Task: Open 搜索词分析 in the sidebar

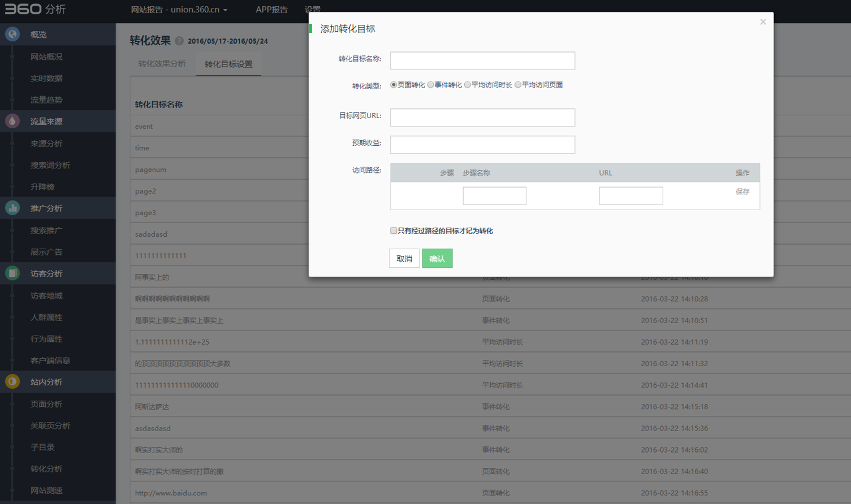Action: (x=50, y=166)
